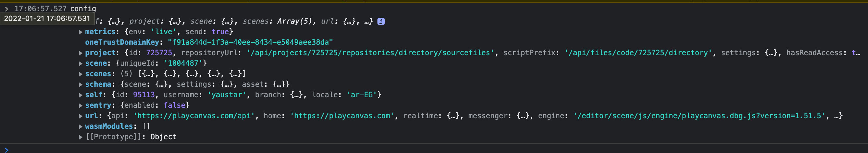The height and width of the screenshot is (153, 868).
Task: Expand the scene uniqueId entry
Action: (x=81, y=64)
